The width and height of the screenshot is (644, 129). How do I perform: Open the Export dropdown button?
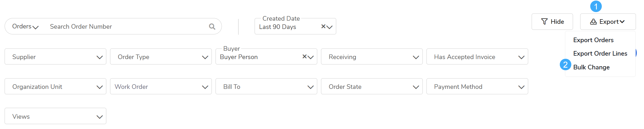(x=608, y=21)
